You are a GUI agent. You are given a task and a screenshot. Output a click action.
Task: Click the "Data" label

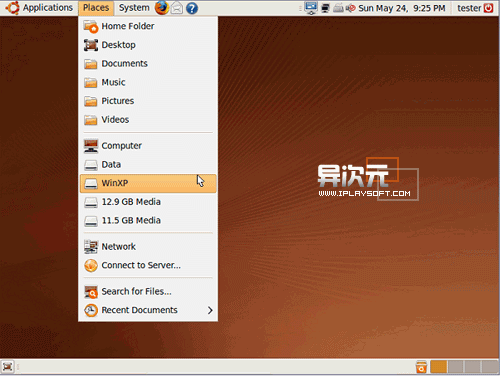coord(111,165)
